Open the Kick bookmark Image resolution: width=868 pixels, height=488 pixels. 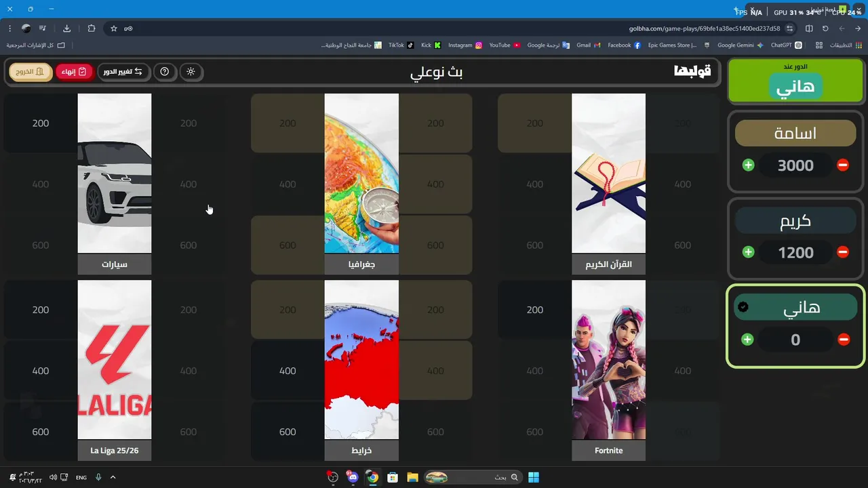pyautogui.click(x=431, y=45)
